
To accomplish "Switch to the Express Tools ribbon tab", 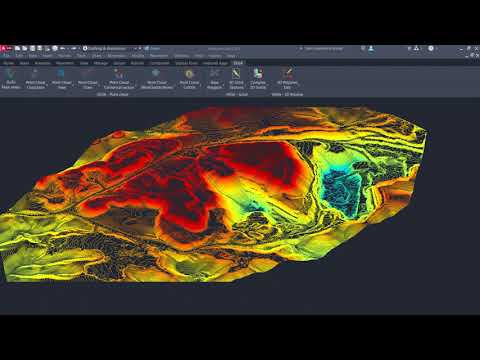I will tap(186, 63).
